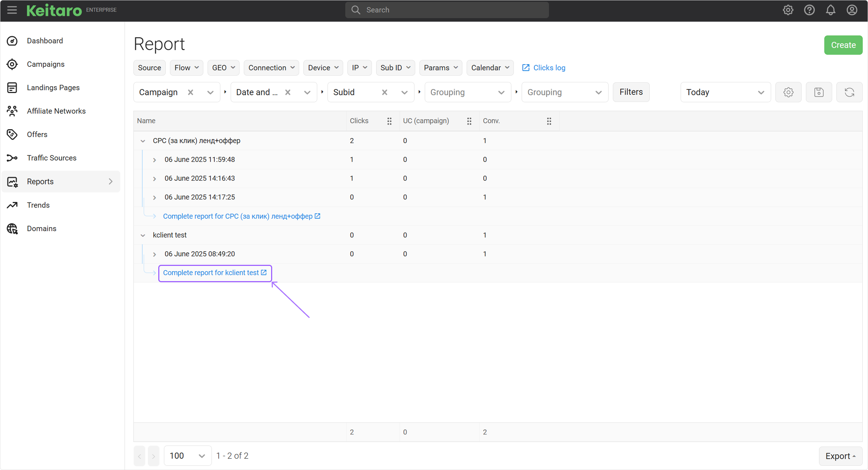Open the Today date range dropdown
The width and height of the screenshot is (868, 470).
tap(725, 92)
